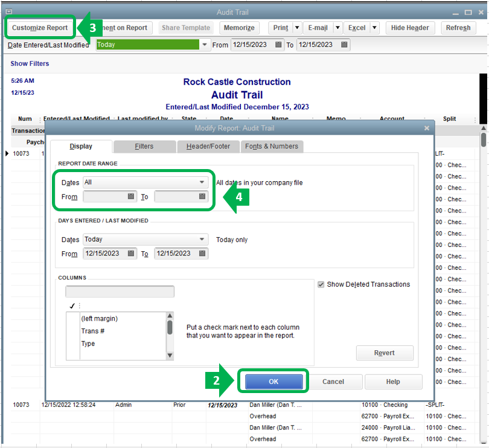Click the Revert button
This screenshot has width=489, height=448.
coord(385,353)
